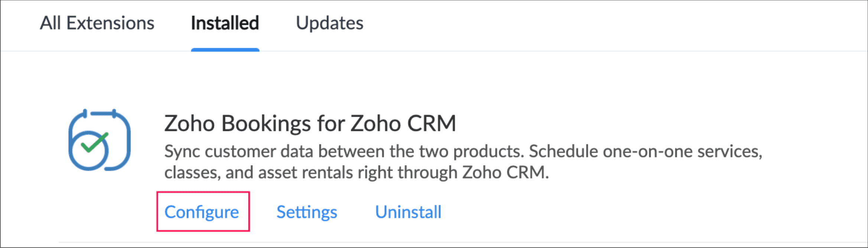
Task: Click blank area right of Uninstall link
Action: [594, 212]
